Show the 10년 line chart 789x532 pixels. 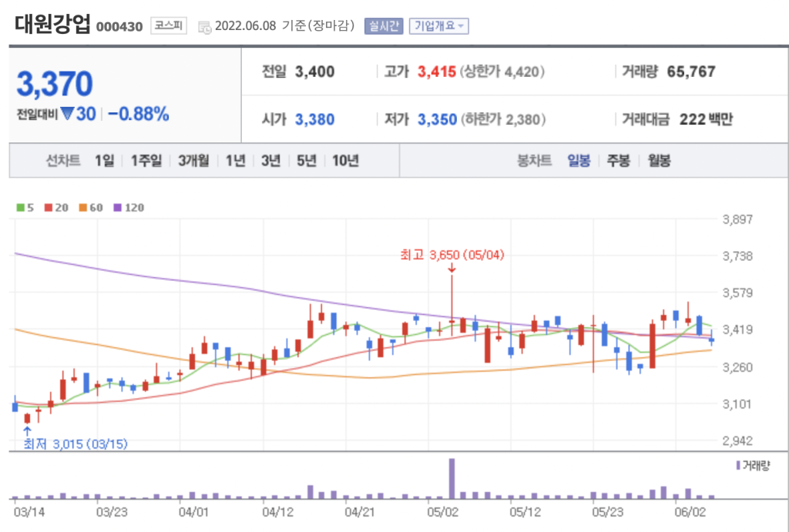345,161
